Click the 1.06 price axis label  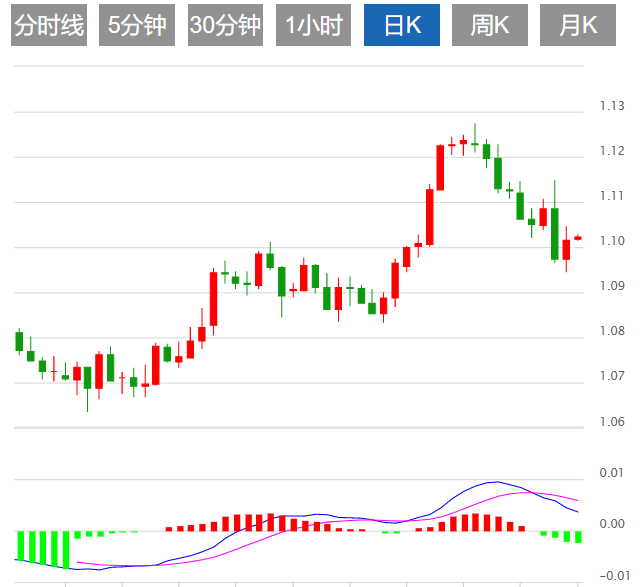click(x=612, y=422)
